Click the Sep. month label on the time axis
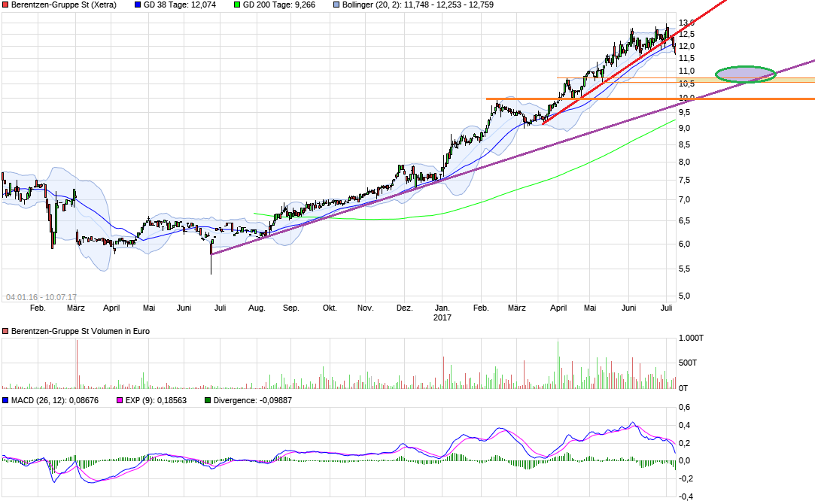 tap(291, 308)
